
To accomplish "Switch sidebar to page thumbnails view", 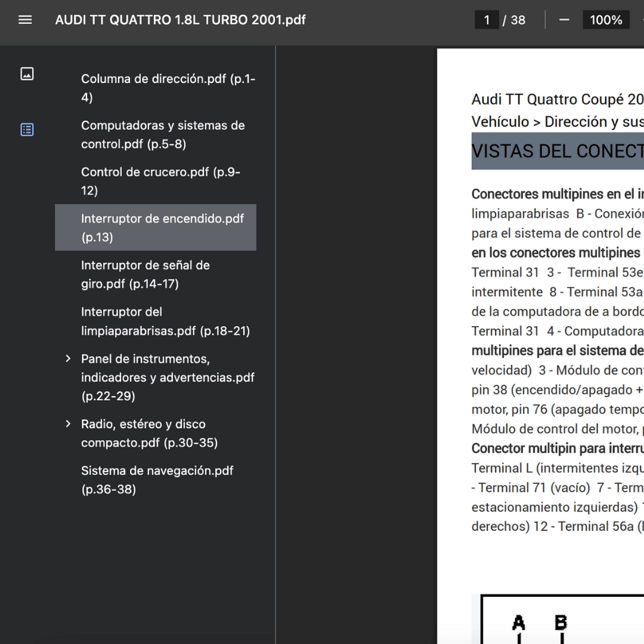I will pos(27,74).
